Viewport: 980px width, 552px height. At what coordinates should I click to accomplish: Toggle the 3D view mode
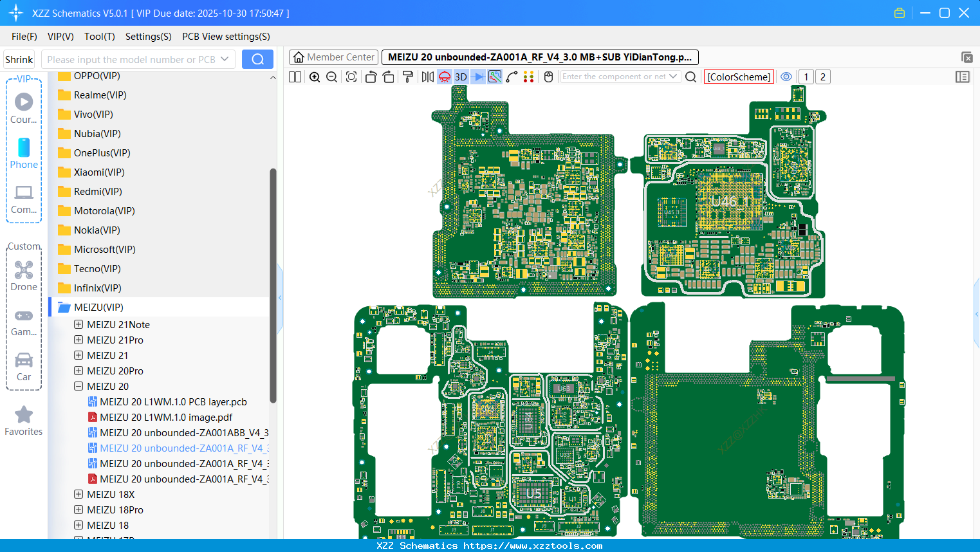(x=461, y=77)
